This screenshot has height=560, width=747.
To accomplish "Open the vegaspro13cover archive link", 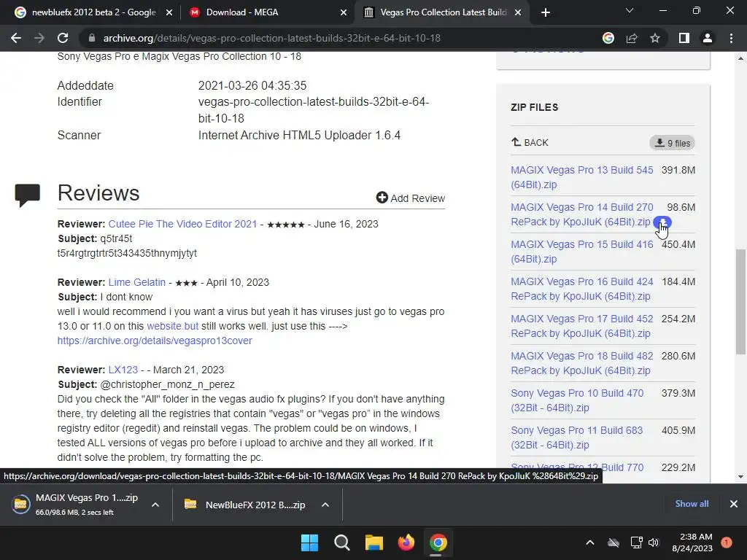I will [155, 341].
